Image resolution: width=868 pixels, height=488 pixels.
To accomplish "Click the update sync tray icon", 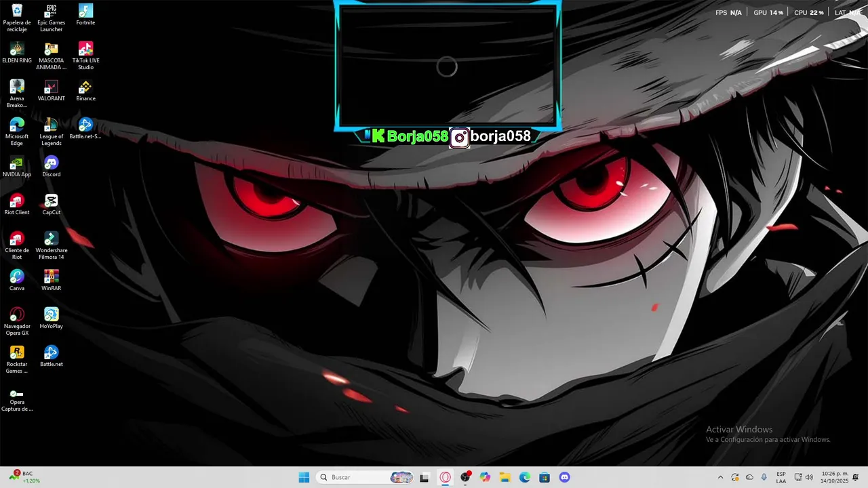I will pos(735,477).
